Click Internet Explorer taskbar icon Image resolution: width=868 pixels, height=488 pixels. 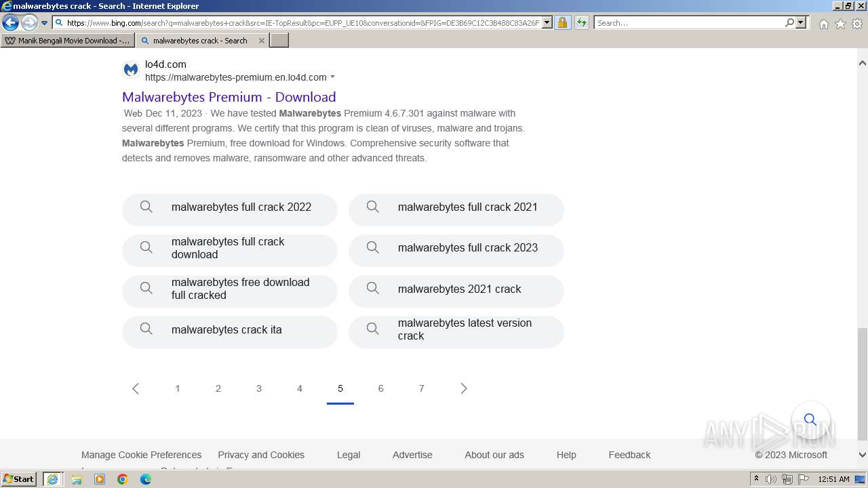pos(53,479)
